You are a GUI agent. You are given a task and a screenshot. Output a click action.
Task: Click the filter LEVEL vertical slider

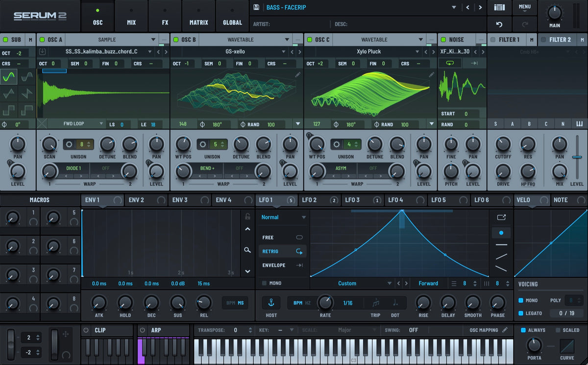point(577,157)
